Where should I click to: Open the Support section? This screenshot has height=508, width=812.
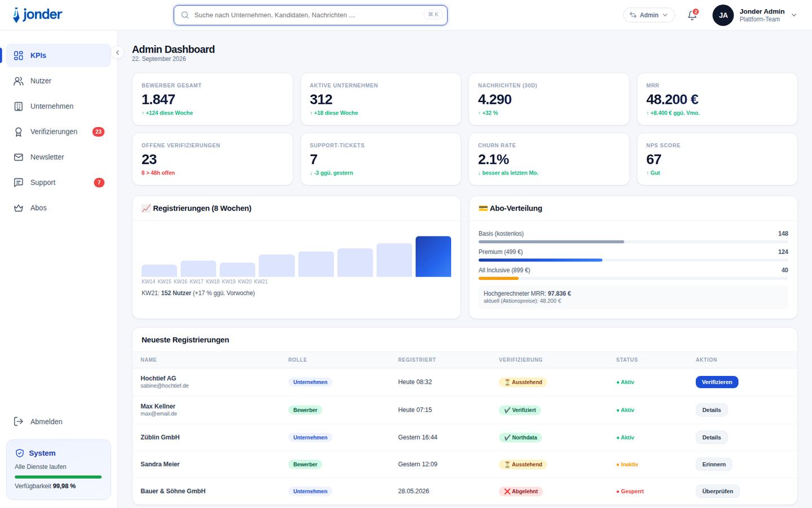coord(59,182)
